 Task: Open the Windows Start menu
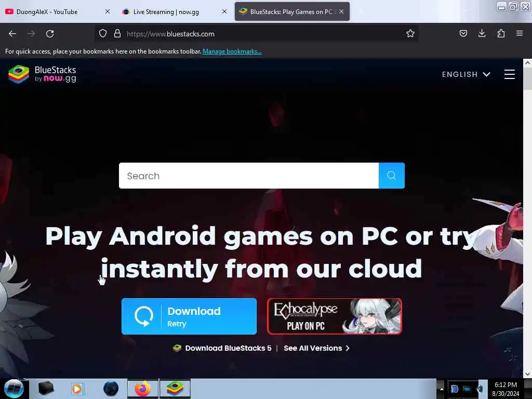14,389
